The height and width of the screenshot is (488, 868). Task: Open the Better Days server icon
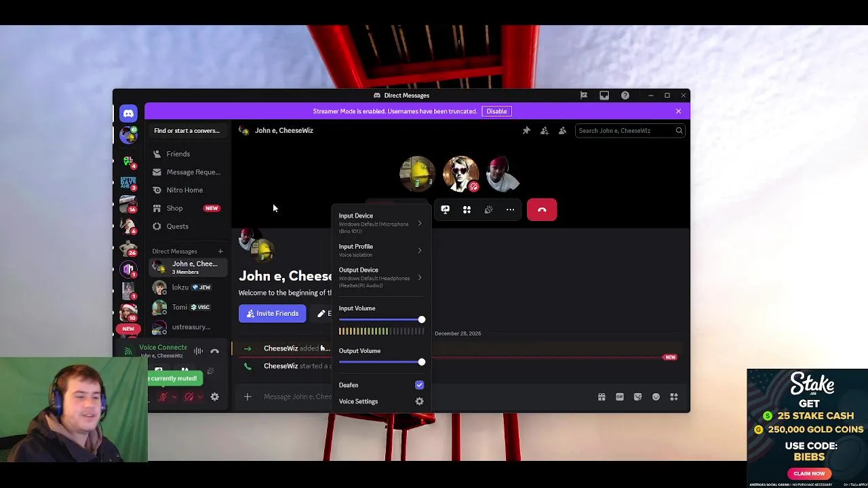tap(128, 182)
